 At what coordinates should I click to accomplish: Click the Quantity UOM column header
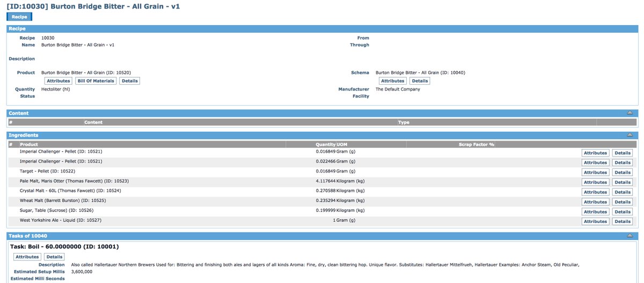click(332, 145)
